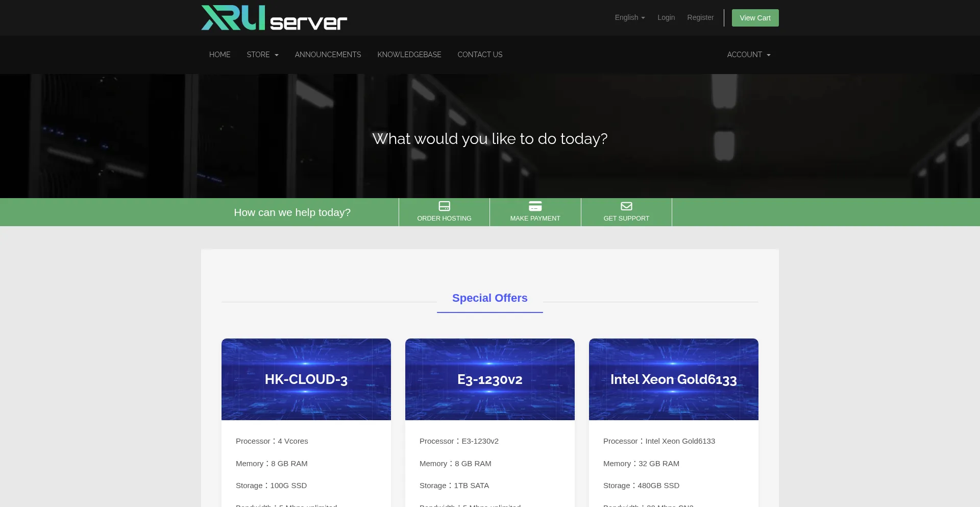Click 'Storage：480GB SSD' text

[641, 486]
